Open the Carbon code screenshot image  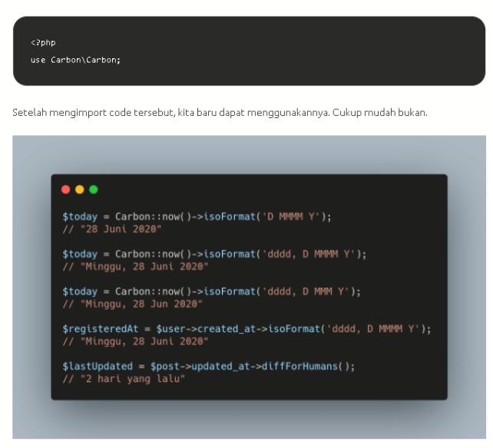coord(249,287)
